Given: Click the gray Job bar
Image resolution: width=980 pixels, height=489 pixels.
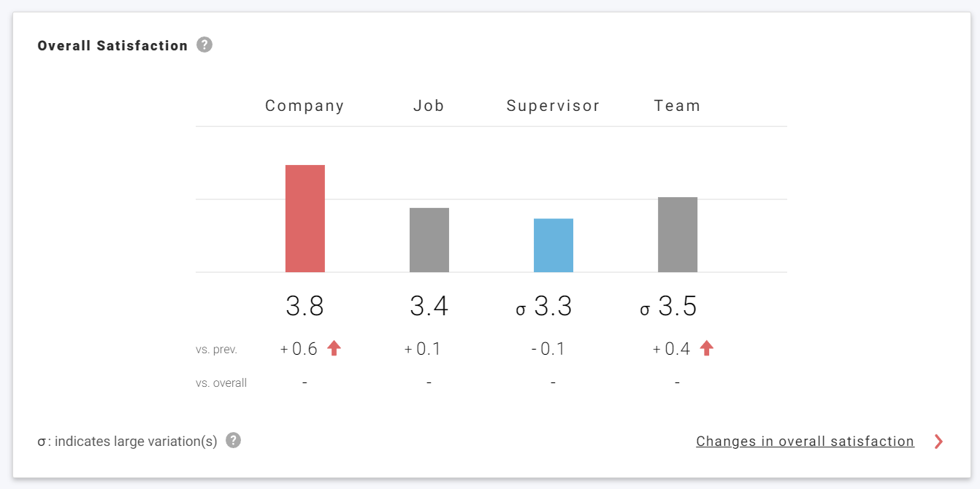Looking at the screenshot, I should [x=429, y=240].
